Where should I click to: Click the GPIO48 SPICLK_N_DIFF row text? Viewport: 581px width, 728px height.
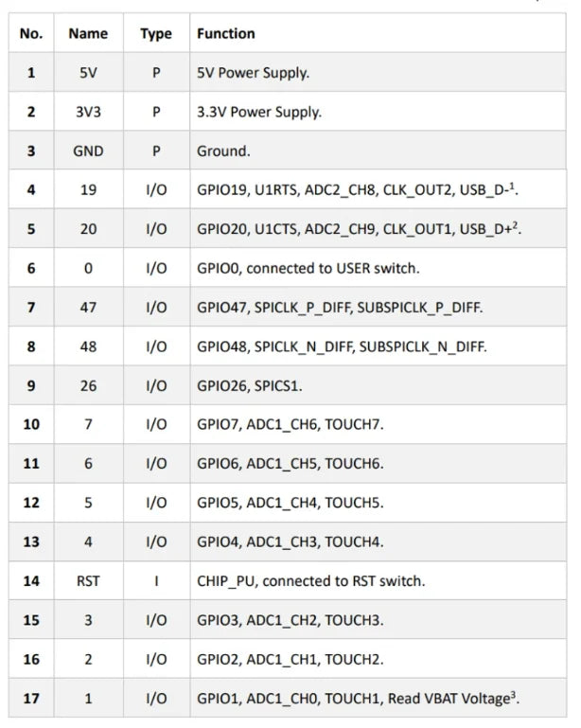click(342, 346)
